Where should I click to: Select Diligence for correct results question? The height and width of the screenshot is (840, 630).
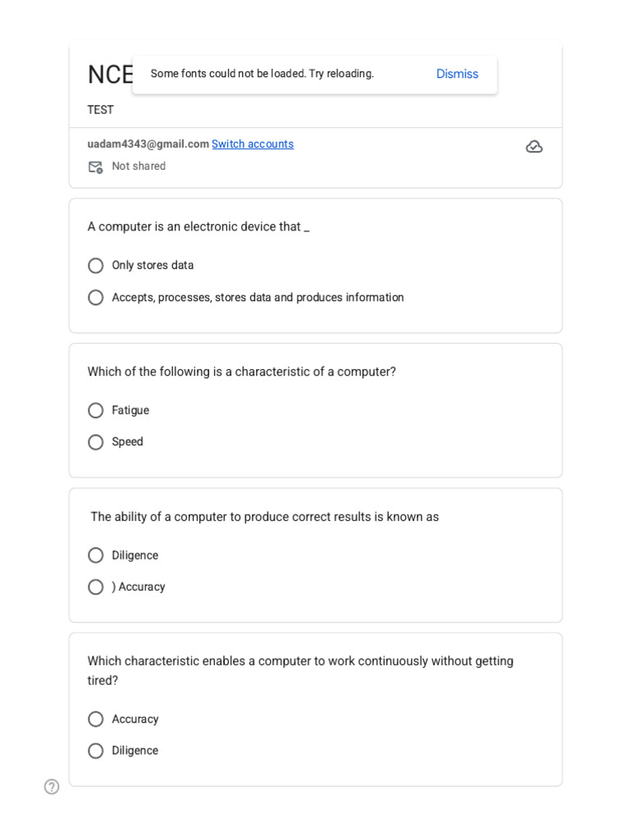[96, 555]
